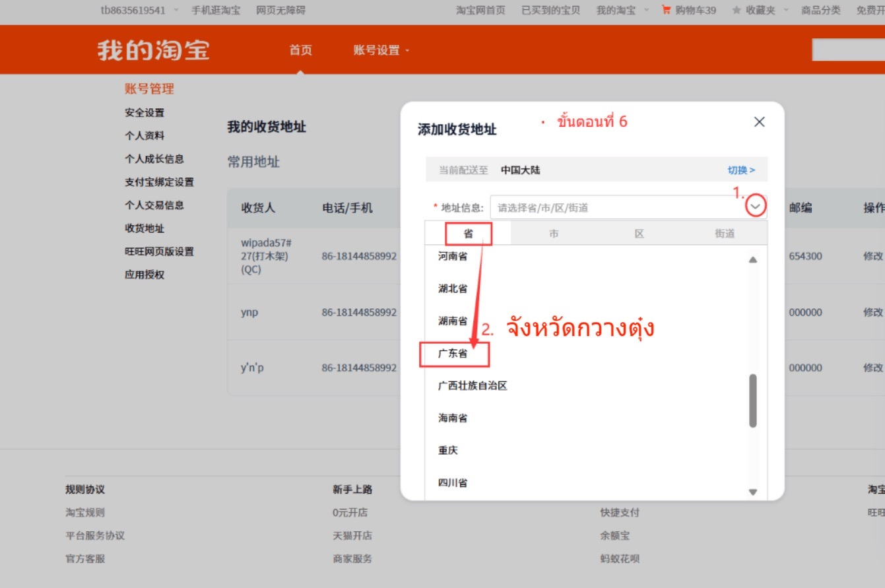This screenshot has width=885, height=588.
Task: Close the 添加收货地址 dialog
Action: [x=760, y=122]
